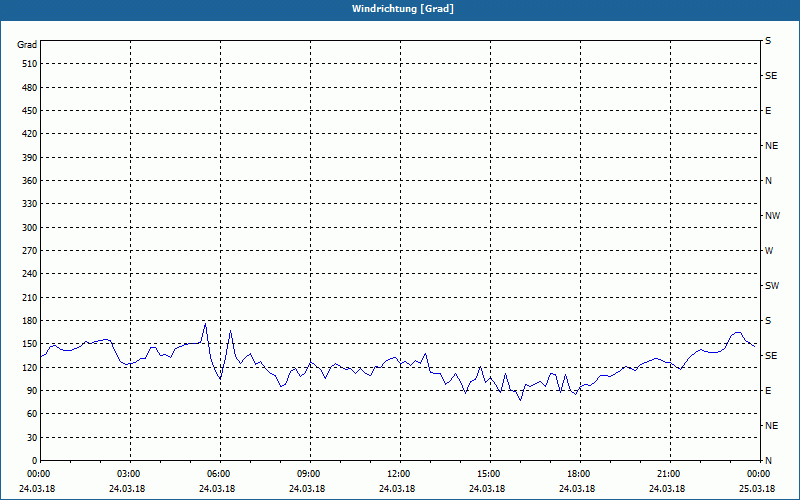Click the 30 y-axis value
800x500 pixels.
32,438
